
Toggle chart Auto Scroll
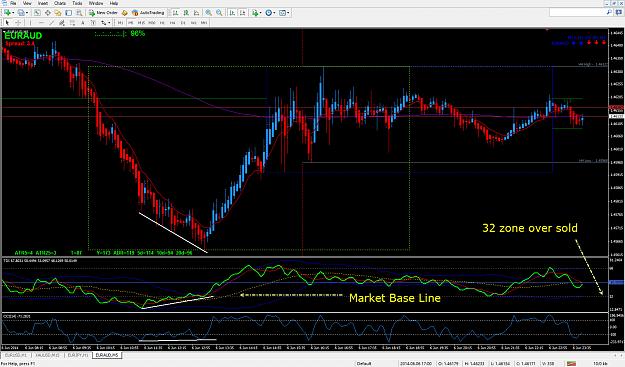tap(232, 13)
